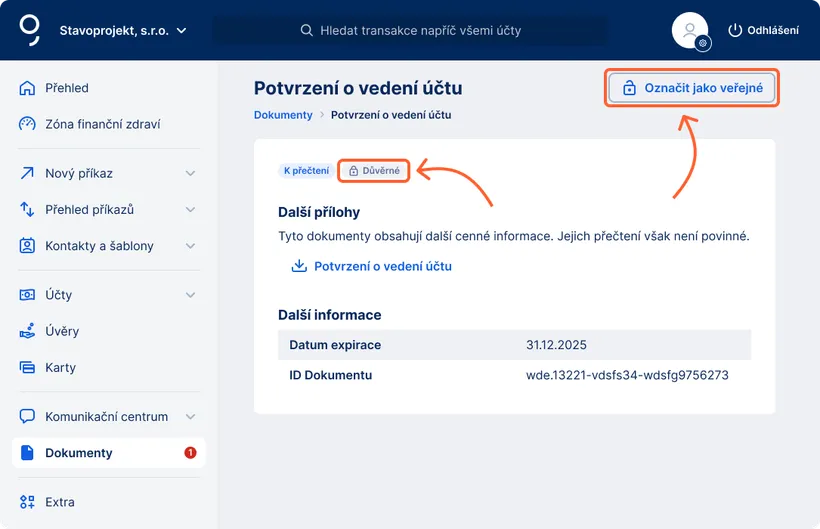Log out via Odhlášení
Image resolution: width=820 pixels, height=529 pixels.
(x=764, y=30)
